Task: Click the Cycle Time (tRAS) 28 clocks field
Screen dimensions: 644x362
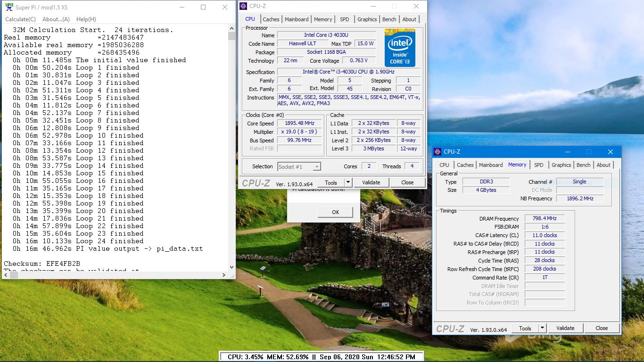Action: point(545,260)
